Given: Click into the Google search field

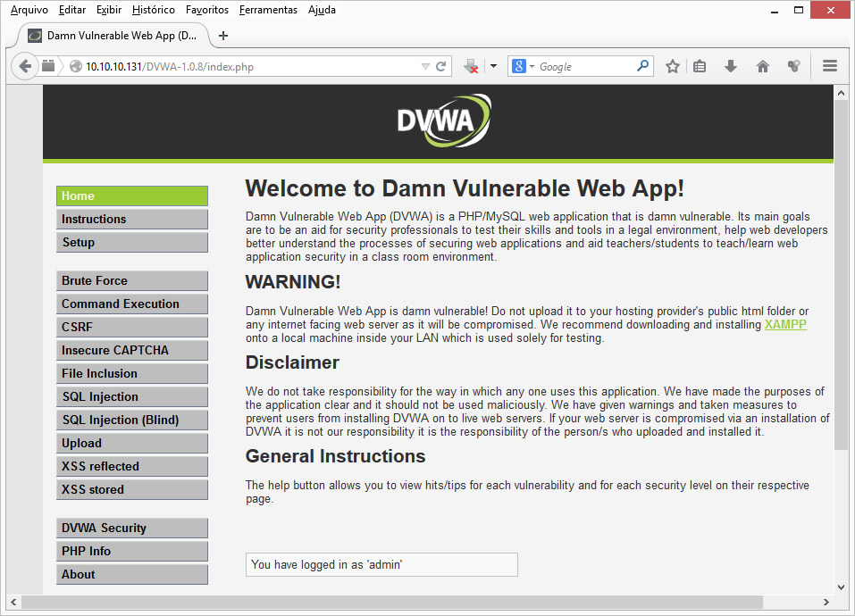Looking at the screenshot, I should (585, 66).
